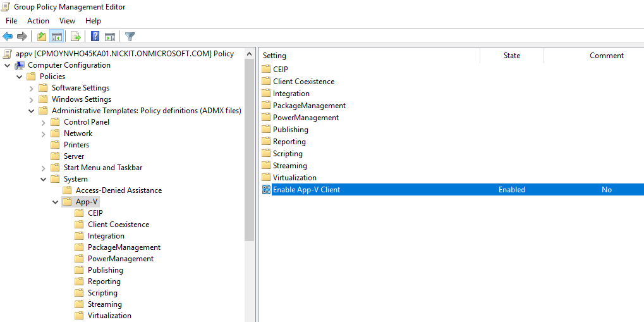
Task: Open Help with question mark icon
Action: coord(95,37)
